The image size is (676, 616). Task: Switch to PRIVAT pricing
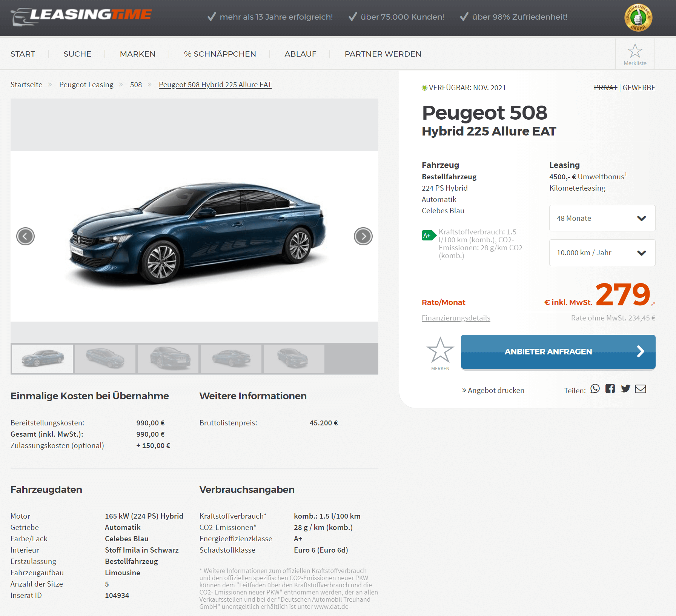coord(605,88)
